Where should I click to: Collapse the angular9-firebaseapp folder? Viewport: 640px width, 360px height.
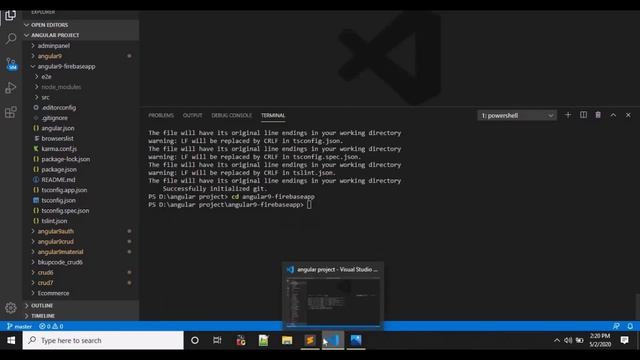tap(81, 66)
